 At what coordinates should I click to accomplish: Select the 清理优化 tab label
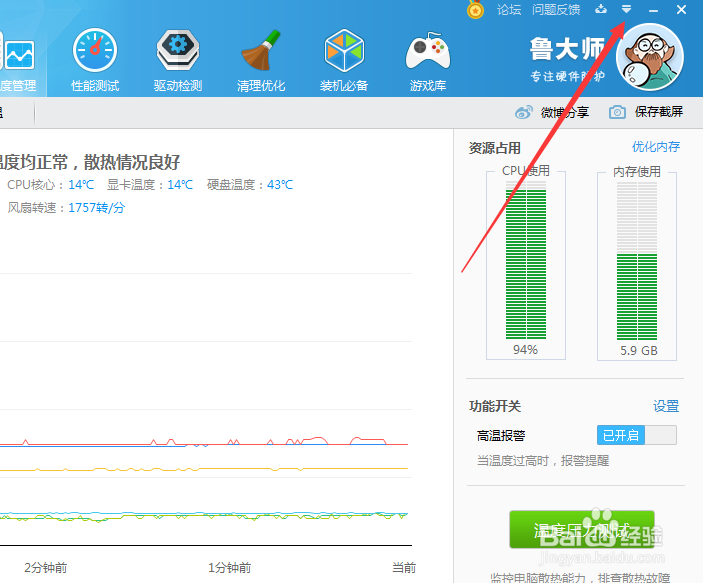tap(261, 86)
